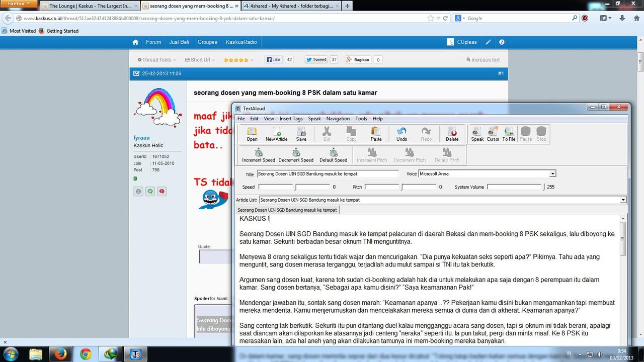
Task: Select article tab Seorang Dosen UIN SGD
Action: click(x=287, y=210)
